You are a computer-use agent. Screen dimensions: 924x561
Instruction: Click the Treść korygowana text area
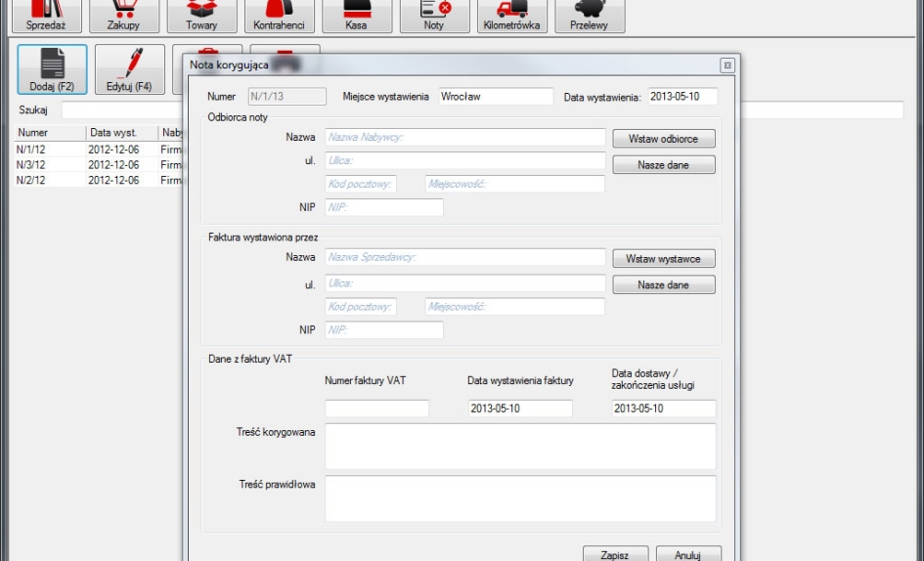coord(520,446)
